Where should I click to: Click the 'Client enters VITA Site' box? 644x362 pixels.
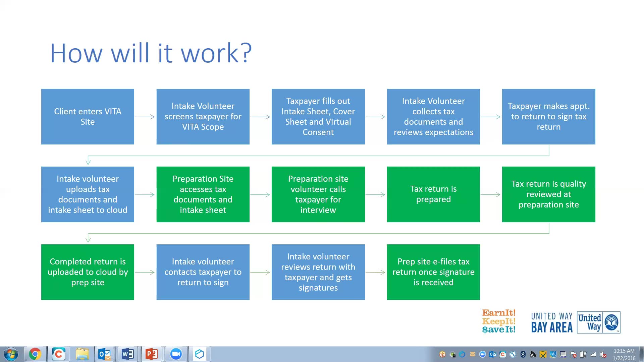pyautogui.click(x=88, y=117)
